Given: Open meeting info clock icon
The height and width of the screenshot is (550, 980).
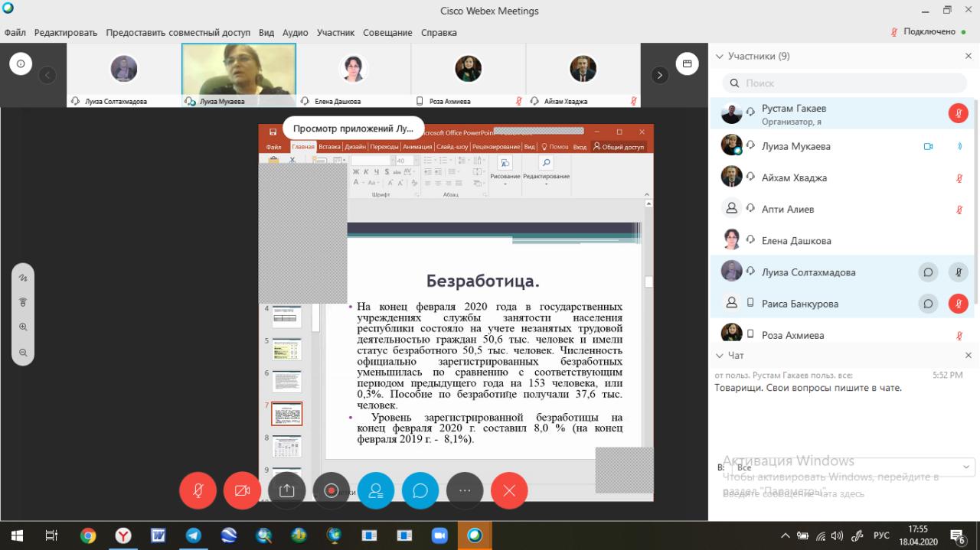Looking at the screenshot, I should click(21, 64).
